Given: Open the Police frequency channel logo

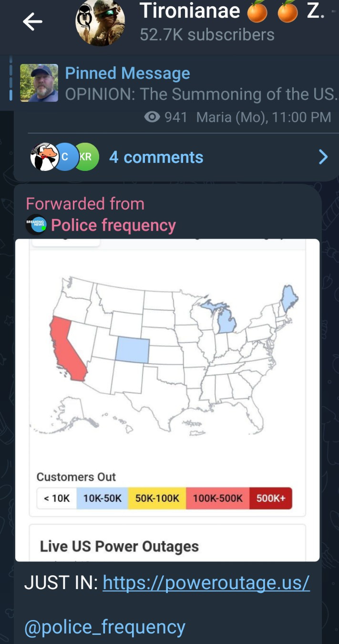Looking at the screenshot, I should click(x=36, y=225).
